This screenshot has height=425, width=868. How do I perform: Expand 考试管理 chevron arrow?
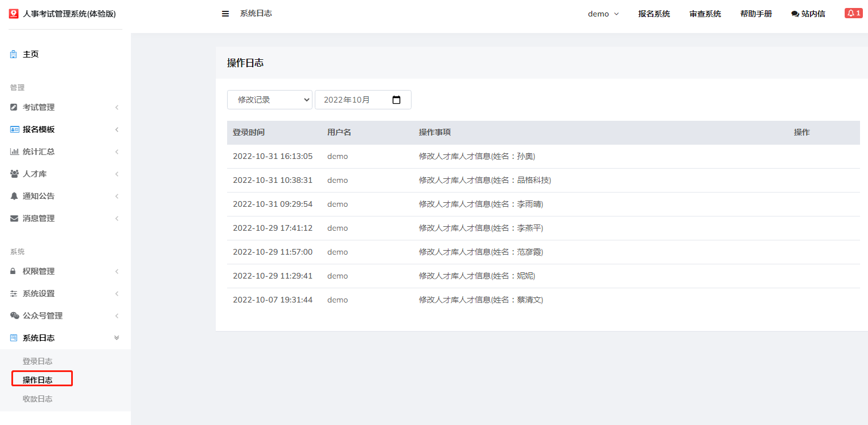click(x=117, y=107)
